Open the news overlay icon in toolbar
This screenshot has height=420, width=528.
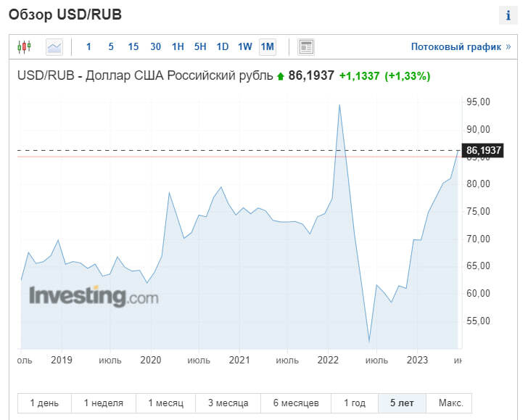coord(306,47)
